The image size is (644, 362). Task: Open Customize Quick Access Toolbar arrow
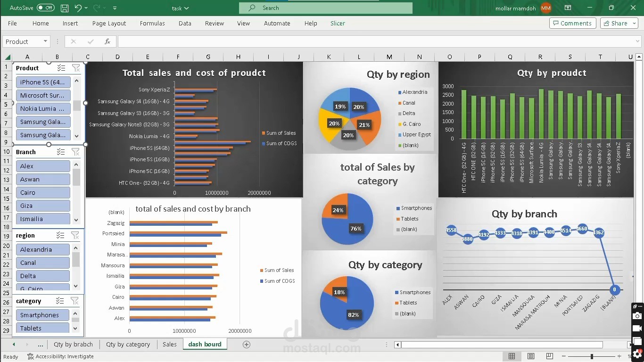pos(115,8)
